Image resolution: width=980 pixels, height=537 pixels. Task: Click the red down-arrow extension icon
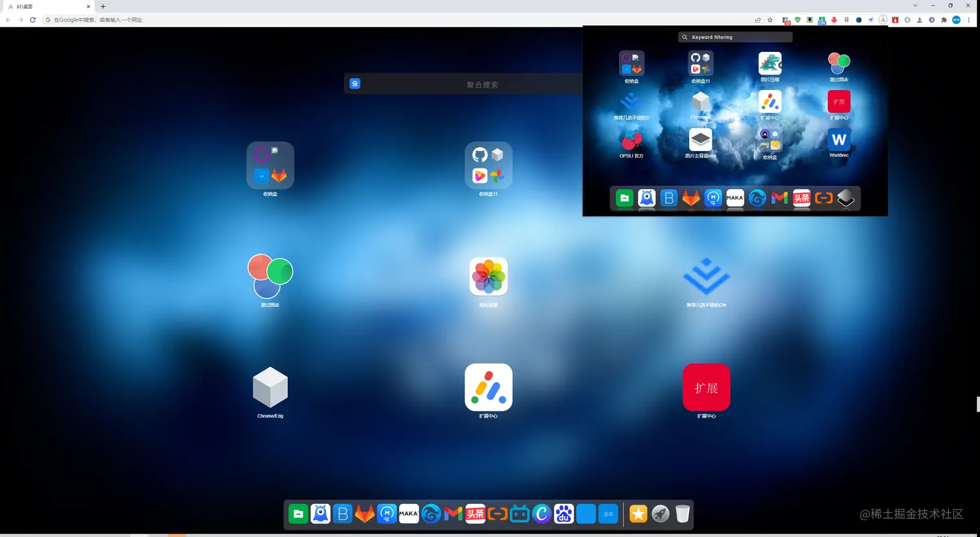coord(834,20)
